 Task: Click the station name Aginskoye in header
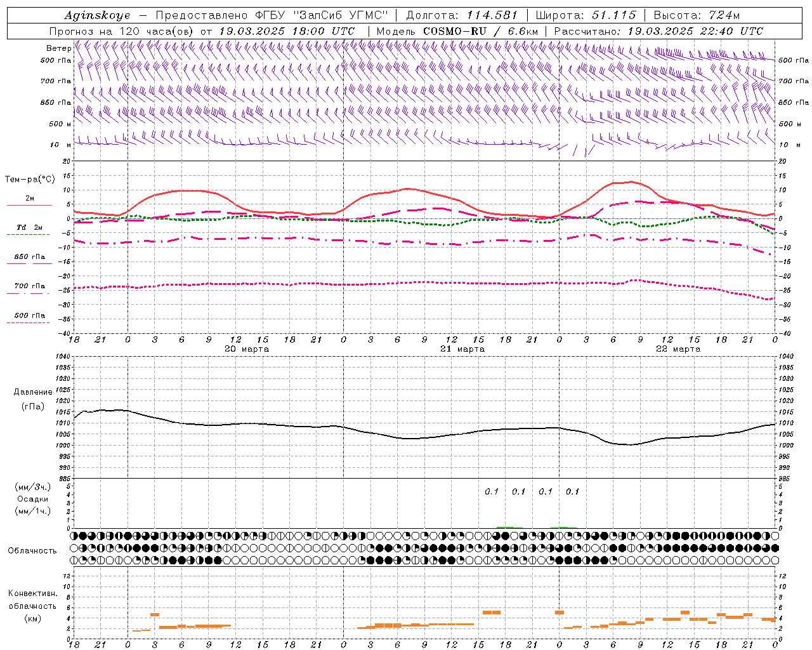(x=97, y=15)
